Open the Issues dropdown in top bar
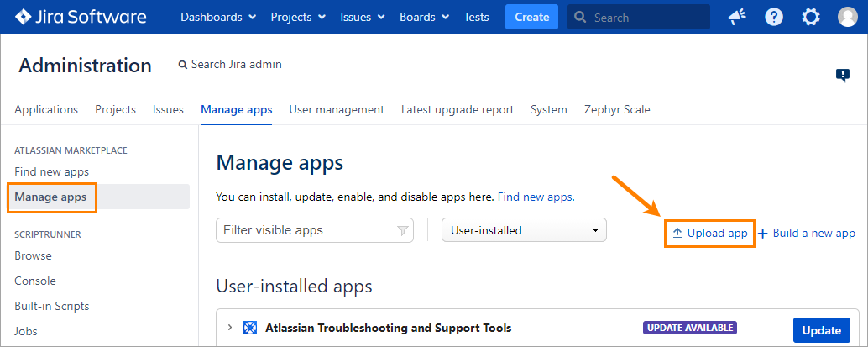This screenshot has width=868, height=347. 363,17
